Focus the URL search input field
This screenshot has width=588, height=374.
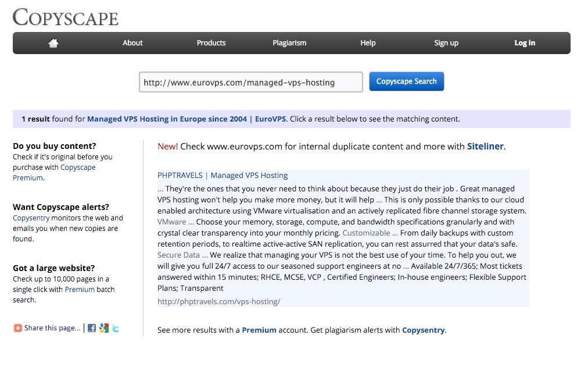[251, 82]
